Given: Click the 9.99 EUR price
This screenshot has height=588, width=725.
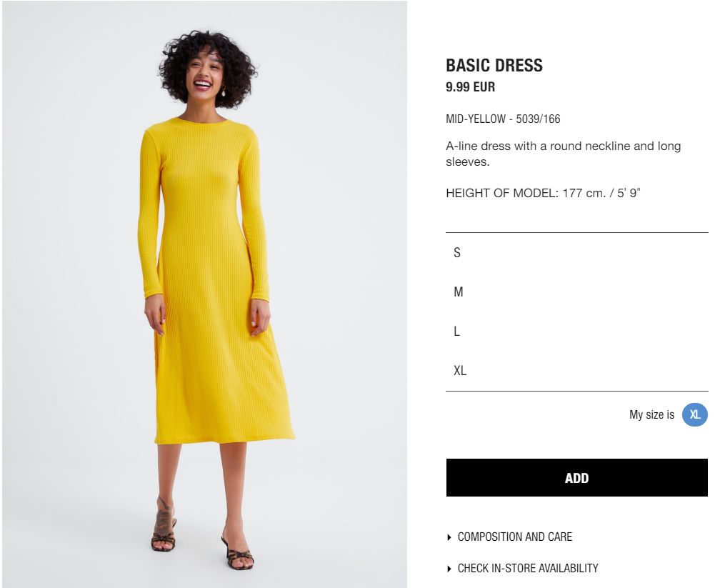Looking at the screenshot, I should 470,87.
